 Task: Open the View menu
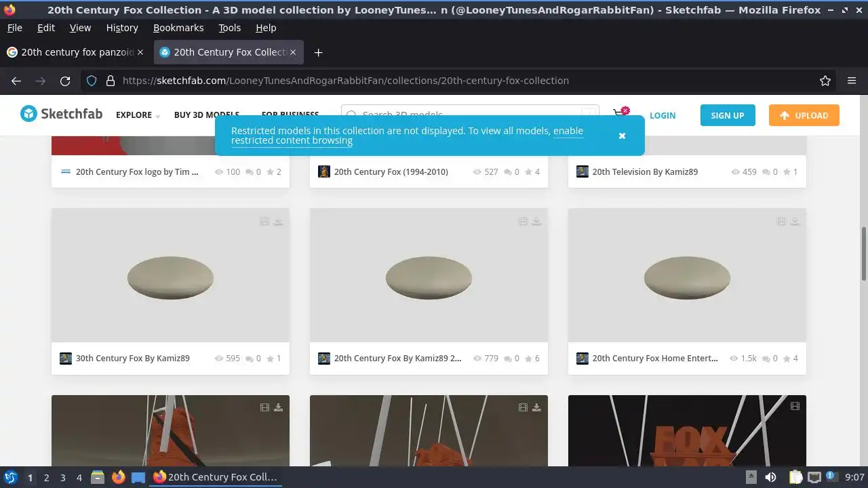(80, 28)
